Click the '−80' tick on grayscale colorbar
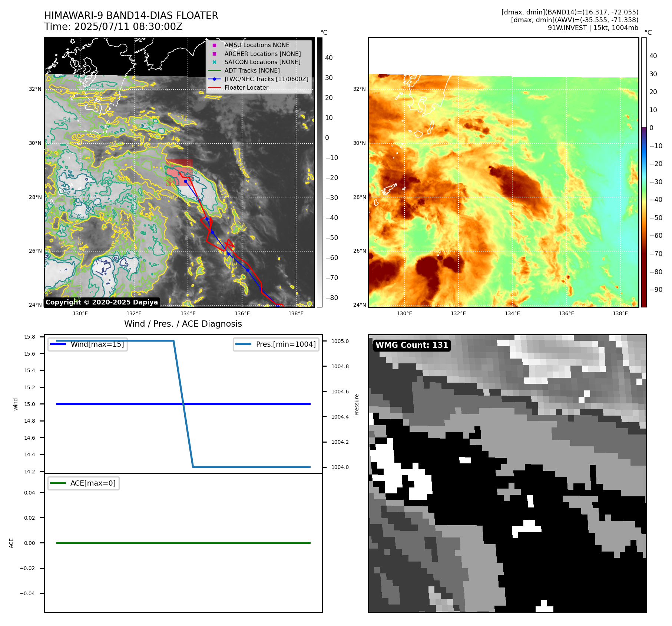Screen dimensions: 672x626 (331, 298)
